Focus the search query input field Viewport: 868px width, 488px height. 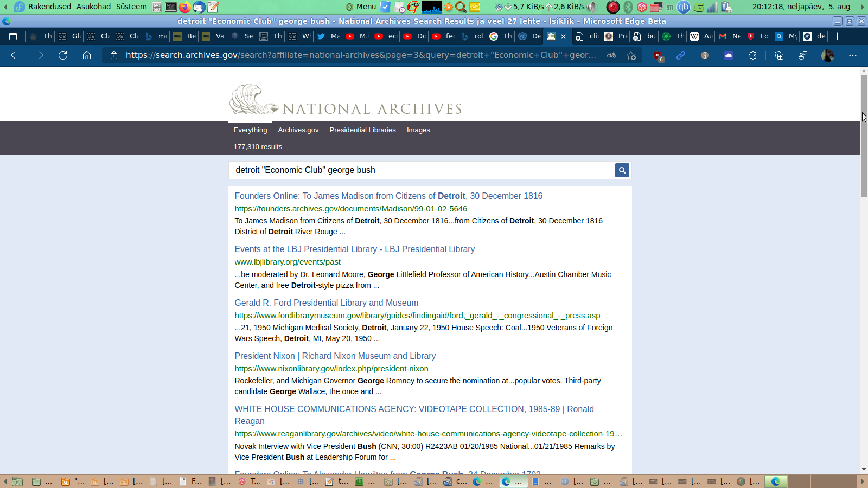pyautogui.click(x=422, y=170)
